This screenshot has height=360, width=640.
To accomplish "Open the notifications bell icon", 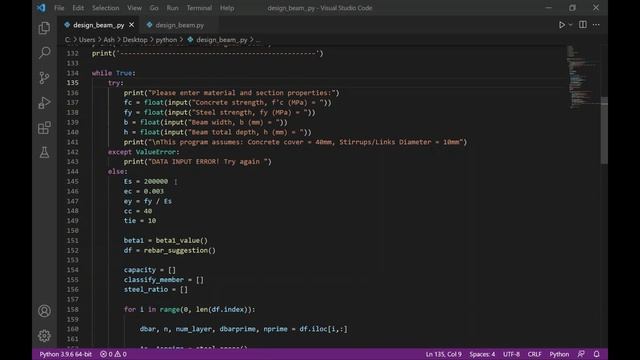I will point(596,354).
